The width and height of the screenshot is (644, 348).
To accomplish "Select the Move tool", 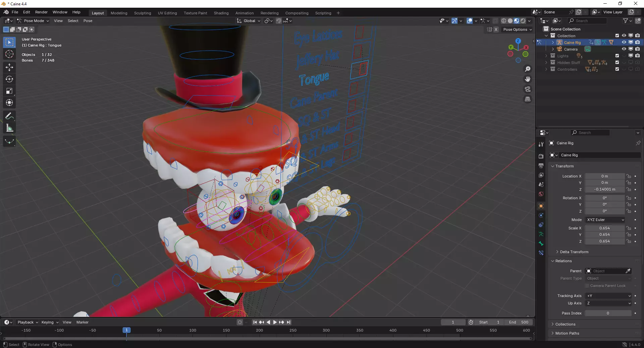I will point(9,67).
